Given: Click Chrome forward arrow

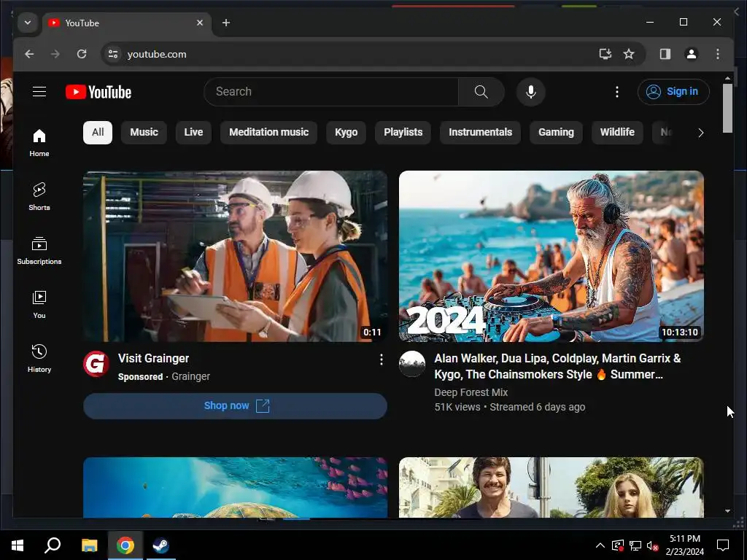Looking at the screenshot, I should pos(55,54).
